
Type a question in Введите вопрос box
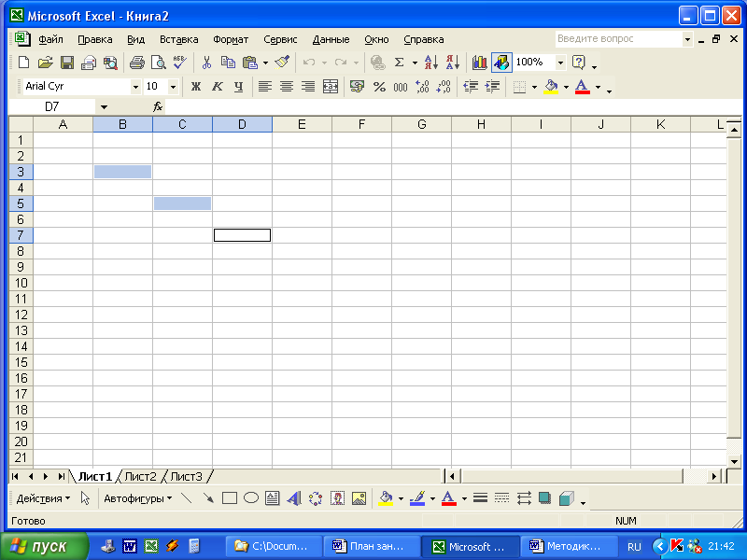617,39
